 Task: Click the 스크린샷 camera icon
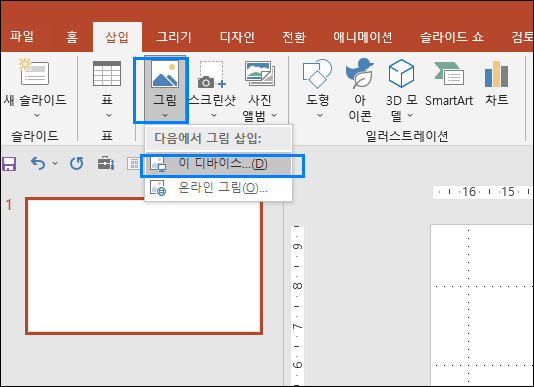pyautogui.click(x=212, y=75)
